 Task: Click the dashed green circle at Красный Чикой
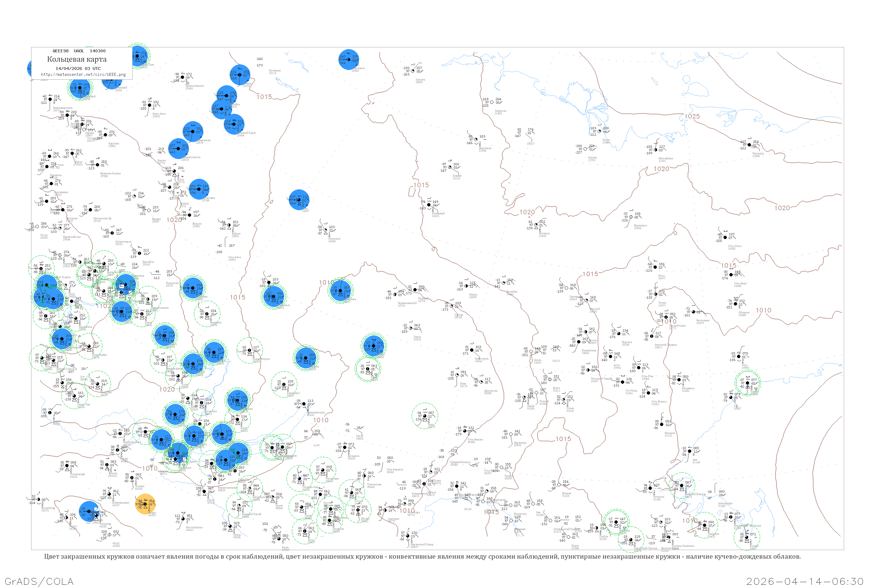click(239, 505)
